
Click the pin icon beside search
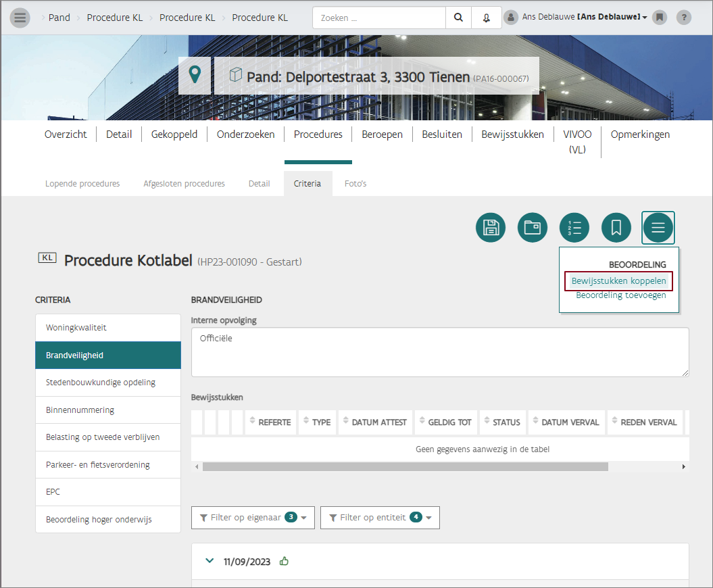point(486,18)
